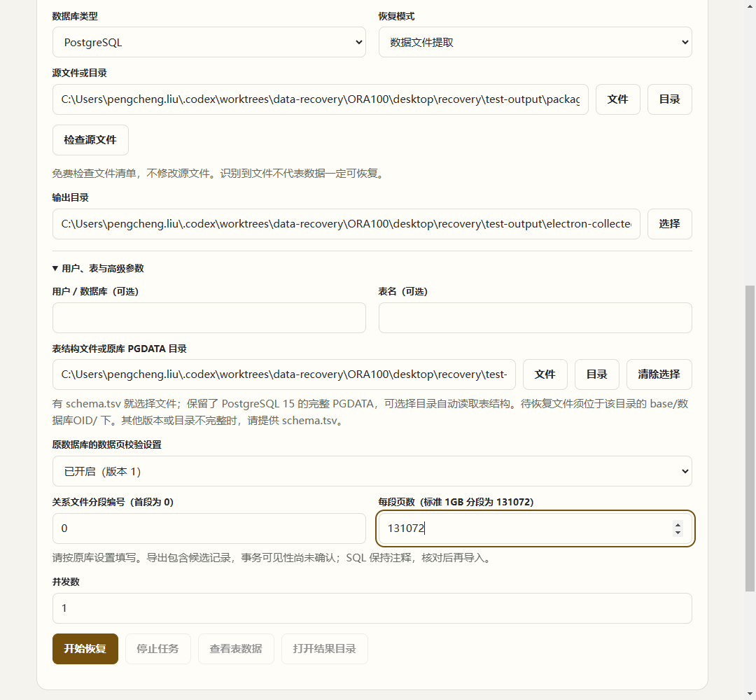
Task: Focus the 表名 (可选) field
Action: (535, 318)
